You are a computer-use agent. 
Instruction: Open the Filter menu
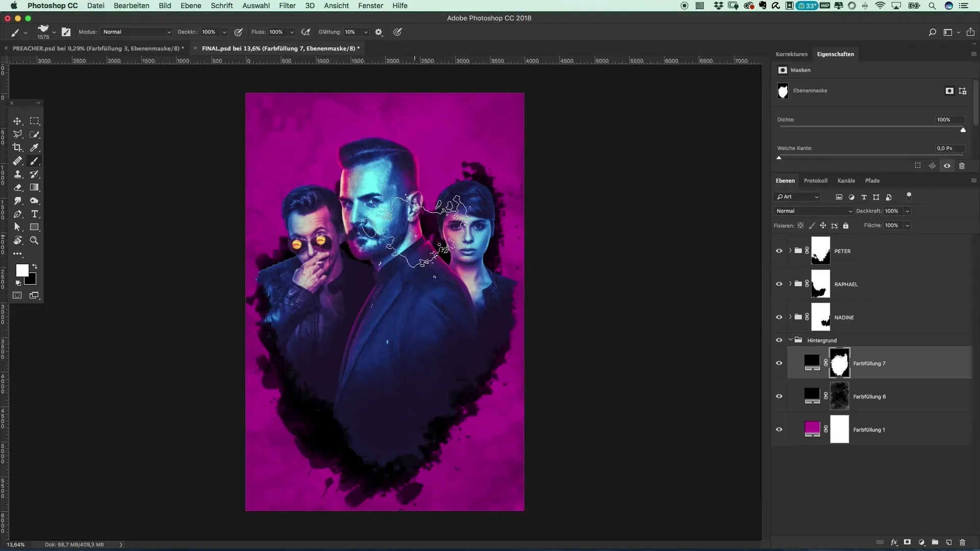(287, 6)
